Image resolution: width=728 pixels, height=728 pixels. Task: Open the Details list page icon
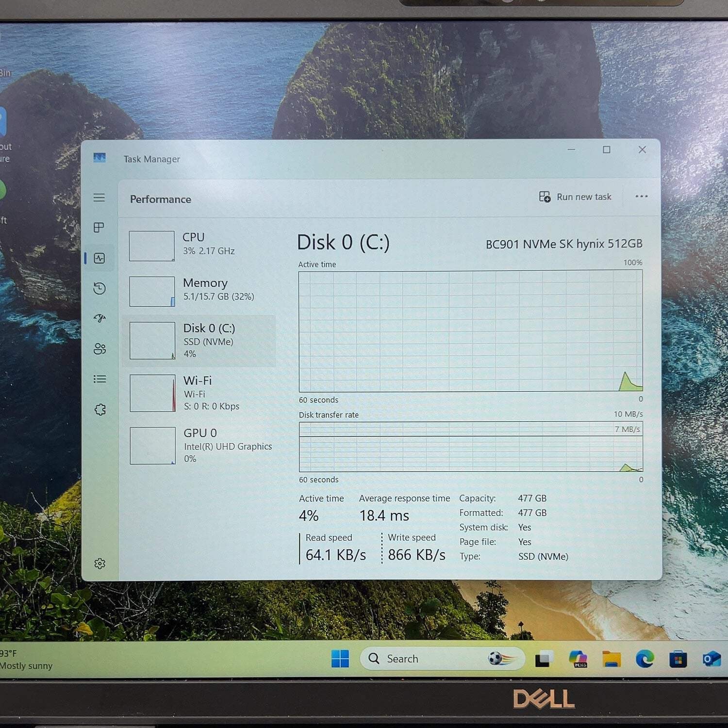[100, 379]
